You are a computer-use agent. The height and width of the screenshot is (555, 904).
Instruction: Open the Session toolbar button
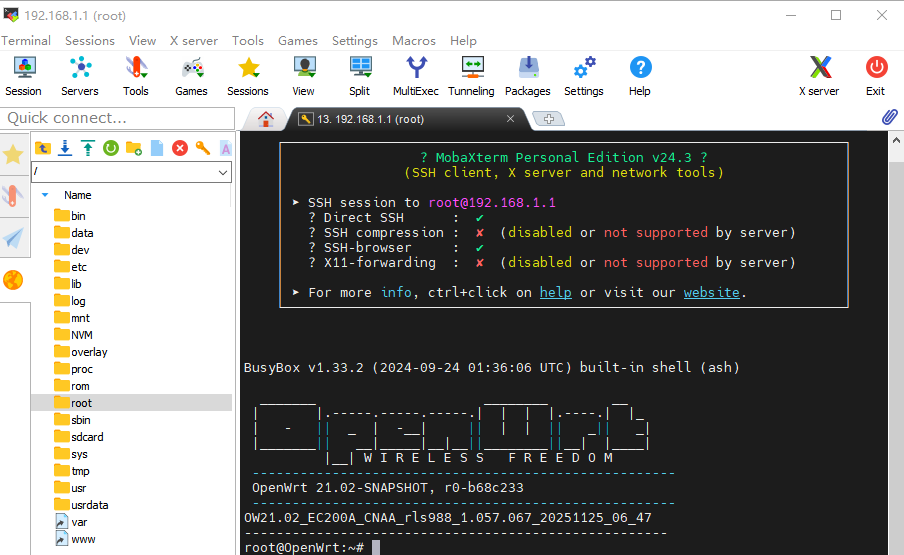(24, 75)
